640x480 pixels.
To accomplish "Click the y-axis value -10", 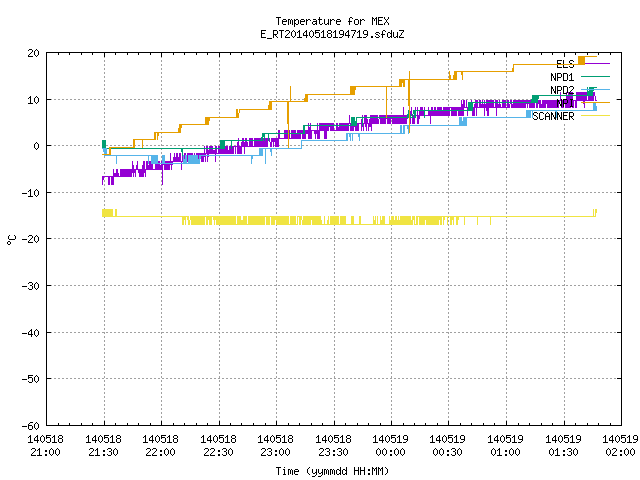I will [31, 193].
